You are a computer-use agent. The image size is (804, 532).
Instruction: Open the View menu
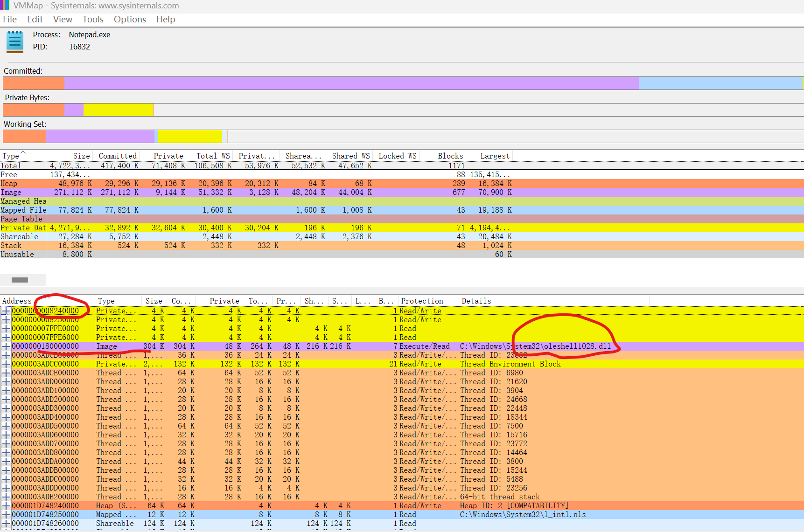[x=63, y=19]
